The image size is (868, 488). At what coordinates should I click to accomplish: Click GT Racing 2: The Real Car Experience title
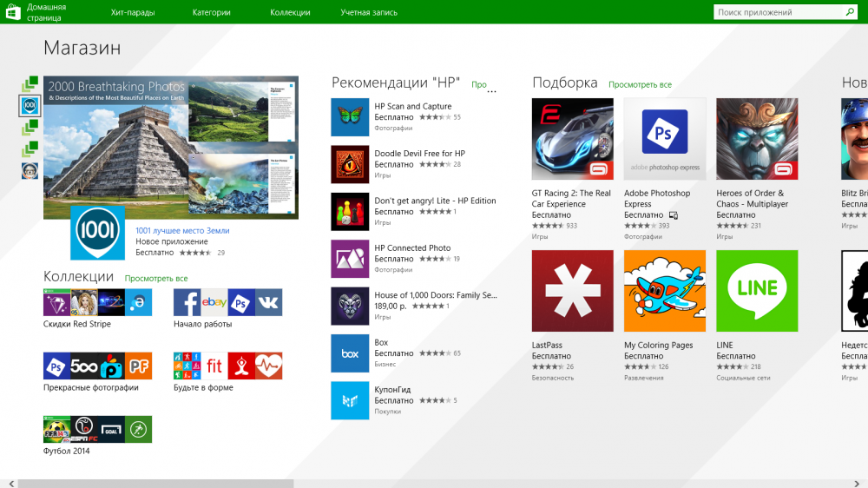pos(571,198)
